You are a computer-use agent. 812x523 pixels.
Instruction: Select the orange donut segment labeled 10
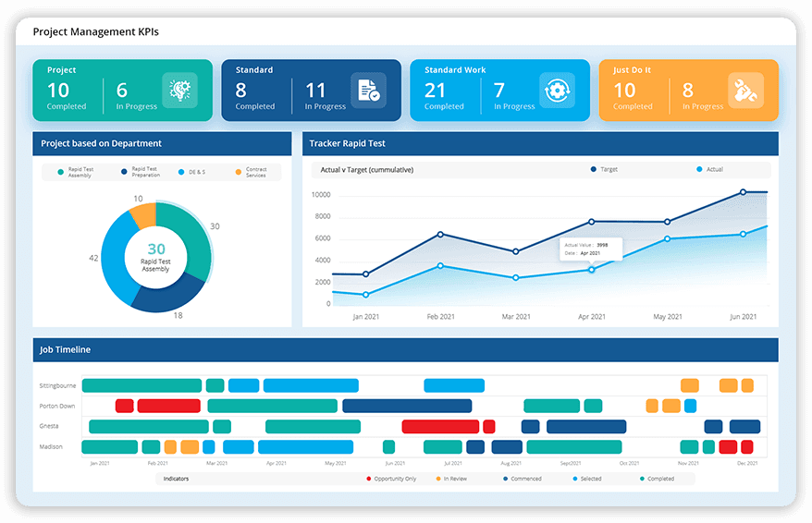coord(143,215)
